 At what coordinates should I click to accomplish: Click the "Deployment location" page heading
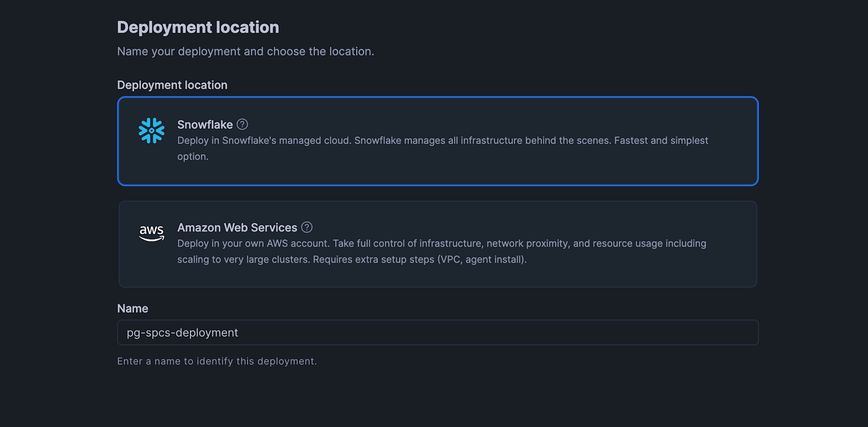pyautogui.click(x=198, y=27)
